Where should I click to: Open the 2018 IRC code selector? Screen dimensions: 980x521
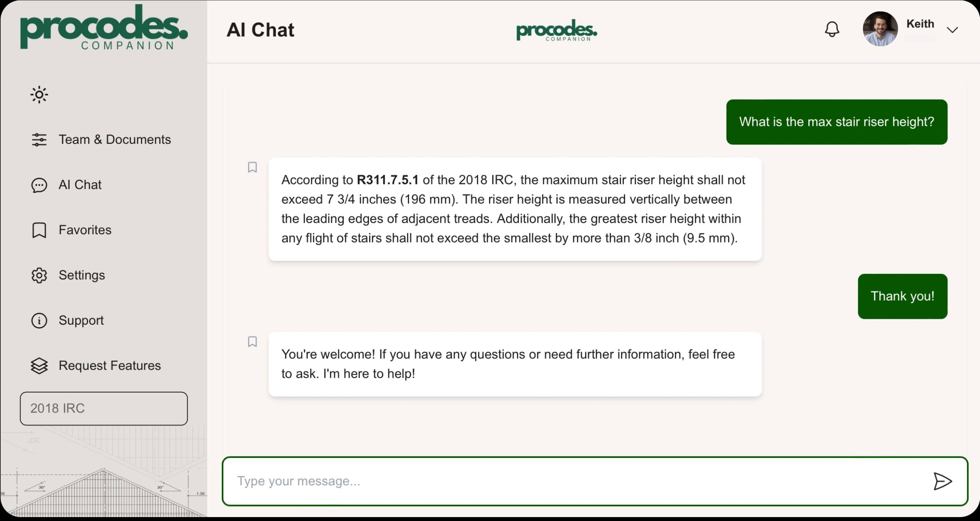[x=104, y=409]
